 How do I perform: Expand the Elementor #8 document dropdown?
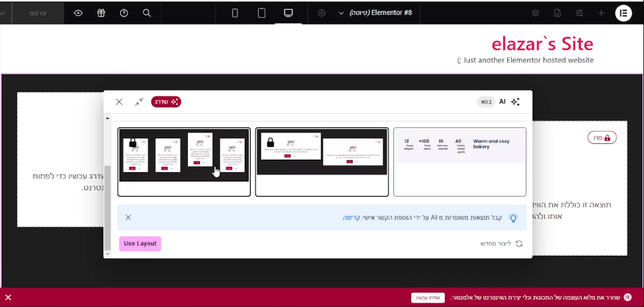click(341, 13)
